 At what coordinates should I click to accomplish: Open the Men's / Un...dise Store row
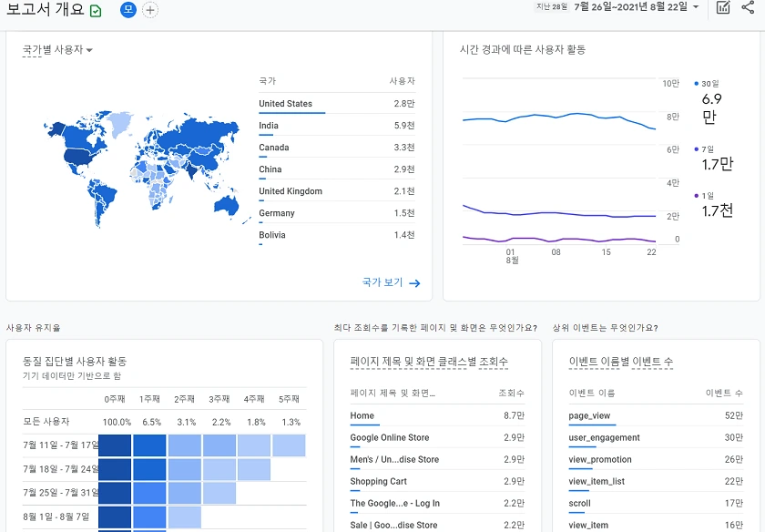pos(437,460)
